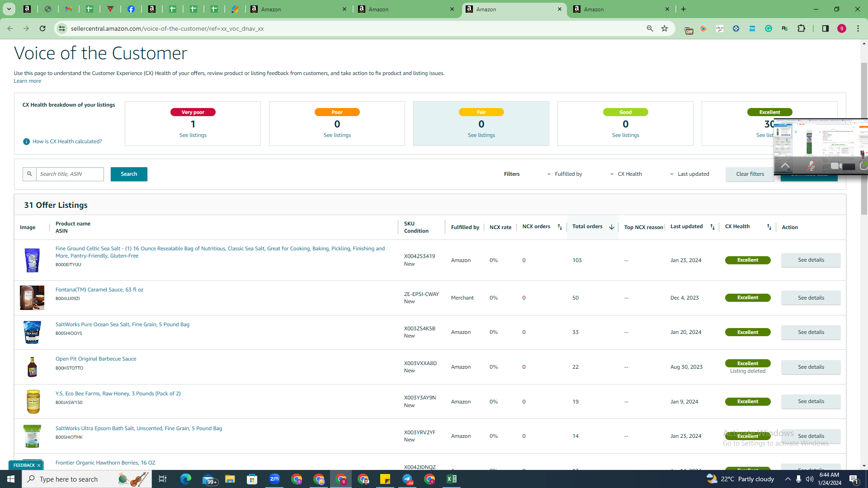The width and height of the screenshot is (868, 488).
Task: Open Chrome's three-dot menu
Action: click(x=858, y=28)
